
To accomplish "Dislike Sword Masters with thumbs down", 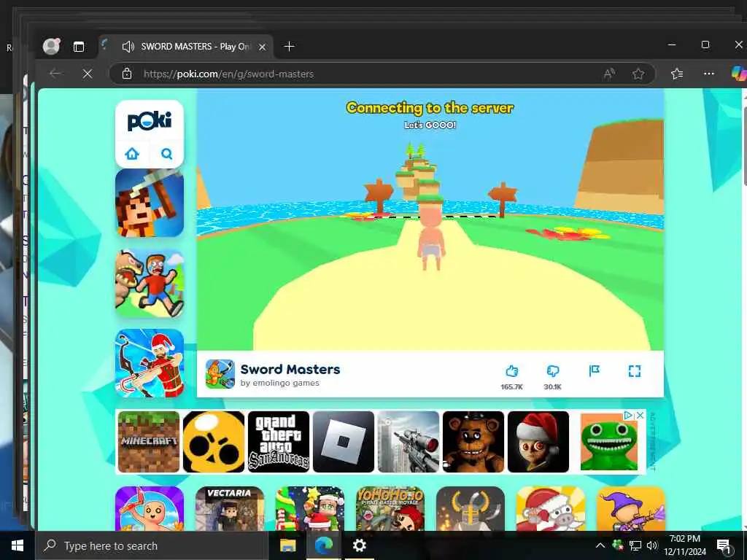I will pyautogui.click(x=553, y=371).
